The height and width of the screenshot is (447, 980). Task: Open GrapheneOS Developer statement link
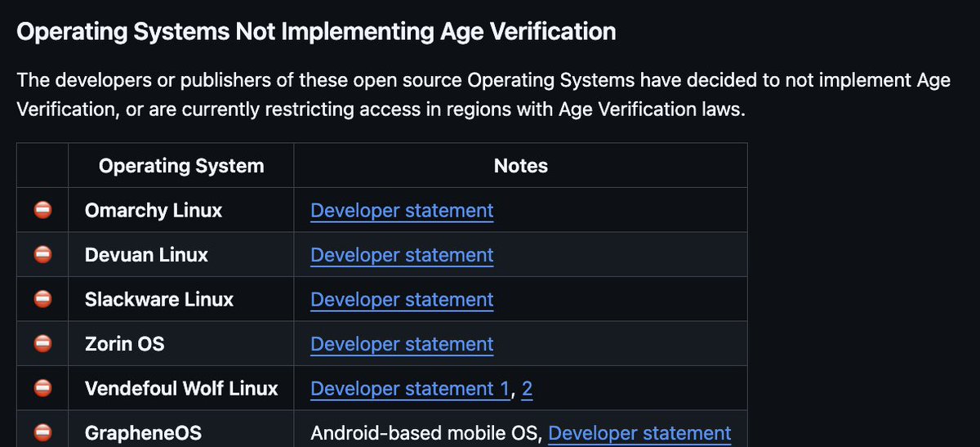point(639,432)
